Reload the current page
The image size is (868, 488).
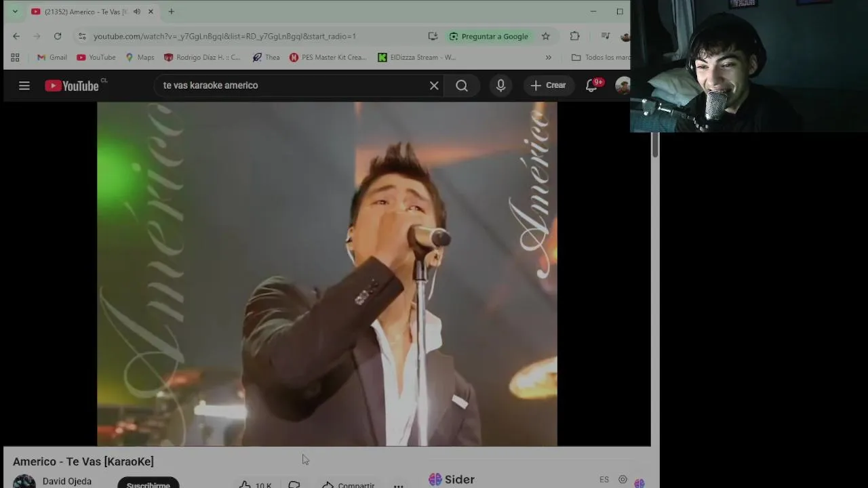point(58,36)
